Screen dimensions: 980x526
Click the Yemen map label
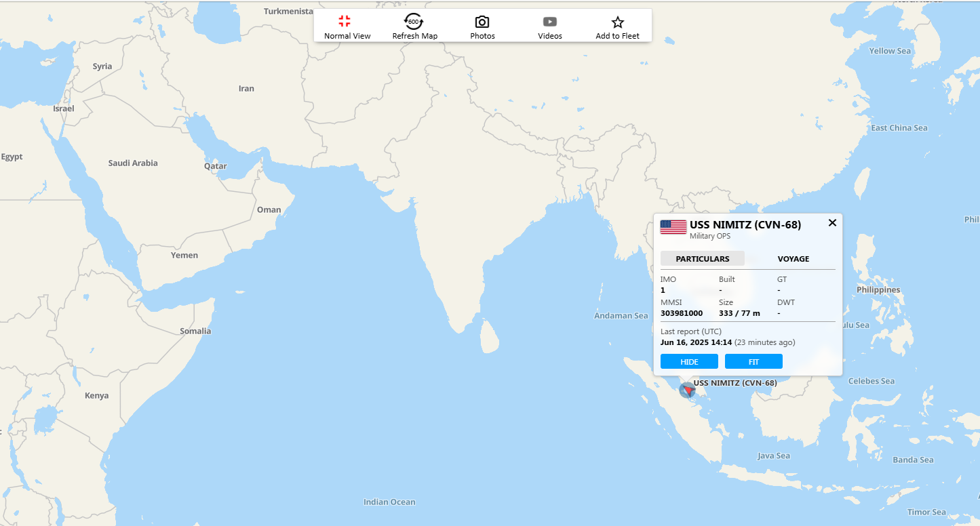(184, 255)
